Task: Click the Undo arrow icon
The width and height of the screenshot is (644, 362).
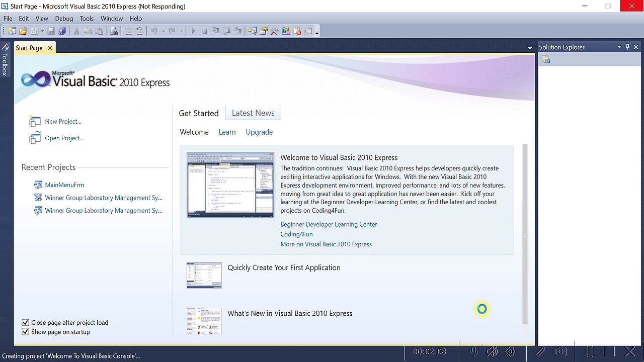Action: coord(154,31)
